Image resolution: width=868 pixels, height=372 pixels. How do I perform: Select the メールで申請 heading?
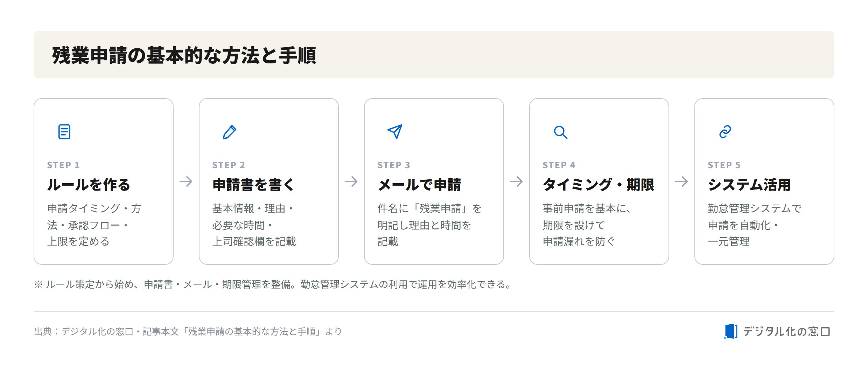pyautogui.click(x=420, y=185)
